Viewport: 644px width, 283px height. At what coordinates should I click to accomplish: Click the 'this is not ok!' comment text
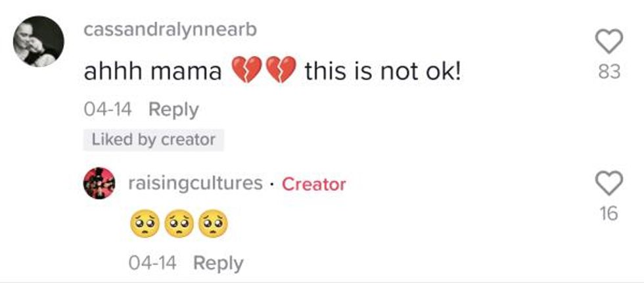[382, 71]
